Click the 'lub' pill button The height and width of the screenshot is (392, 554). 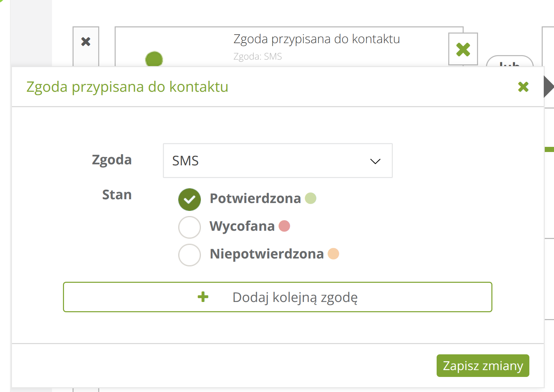pos(509,62)
